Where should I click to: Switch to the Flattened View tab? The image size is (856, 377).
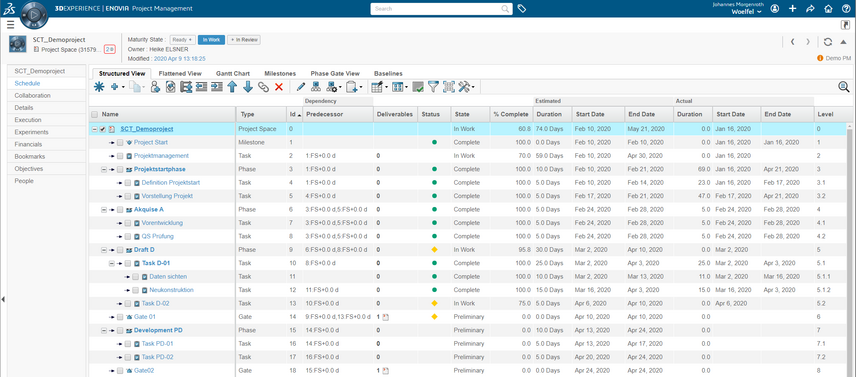[x=180, y=73]
